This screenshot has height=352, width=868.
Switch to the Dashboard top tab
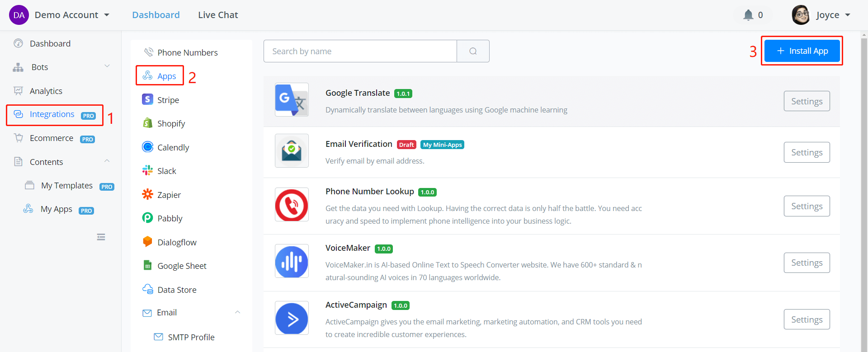click(156, 15)
